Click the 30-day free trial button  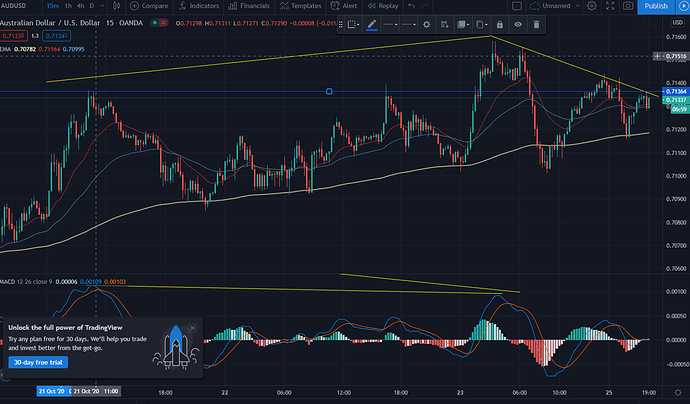coord(36,363)
